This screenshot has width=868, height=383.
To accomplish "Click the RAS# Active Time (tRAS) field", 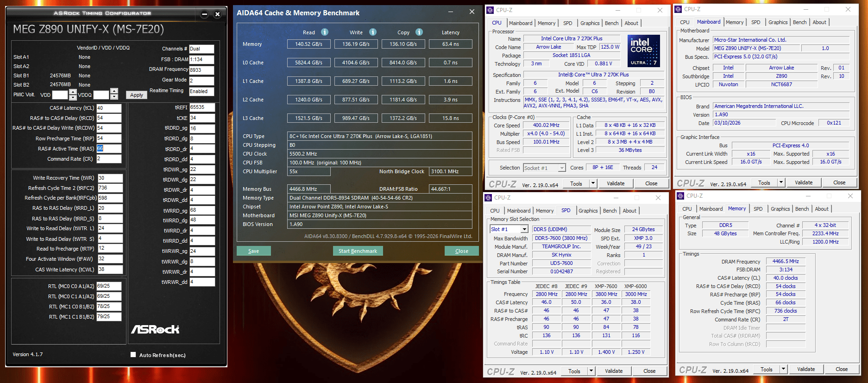I will pyautogui.click(x=109, y=149).
